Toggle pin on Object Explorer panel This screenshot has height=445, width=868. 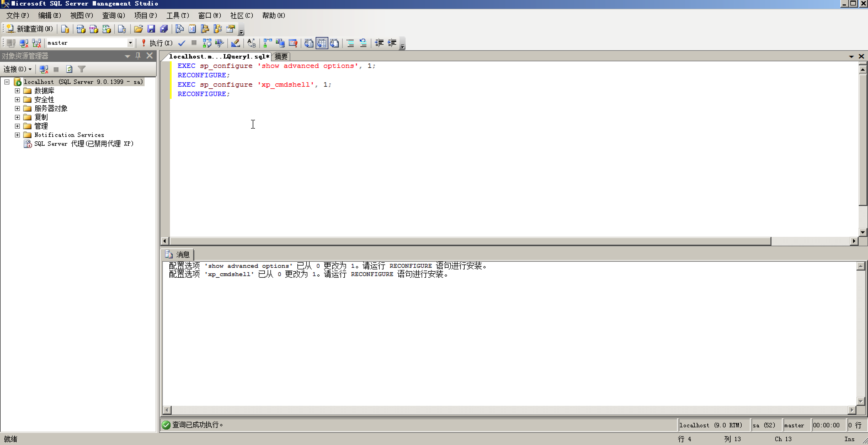(x=138, y=56)
